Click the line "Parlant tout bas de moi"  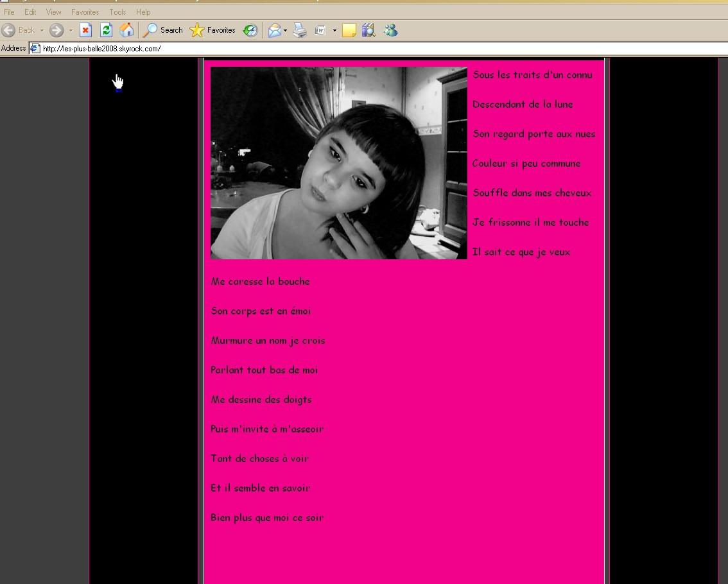[264, 370]
